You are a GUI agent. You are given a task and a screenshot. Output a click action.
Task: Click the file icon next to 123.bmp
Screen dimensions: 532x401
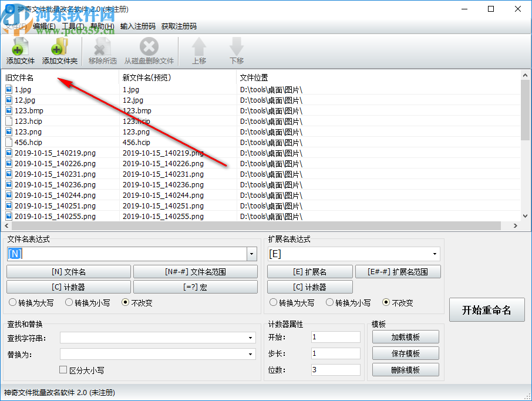coord(9,110)
